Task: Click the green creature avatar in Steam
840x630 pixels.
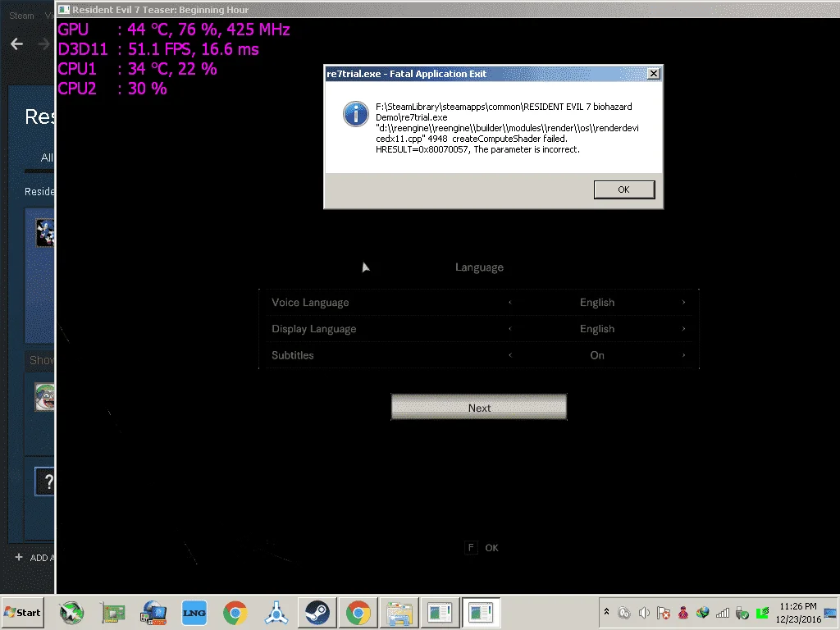Action: point(45,397)
